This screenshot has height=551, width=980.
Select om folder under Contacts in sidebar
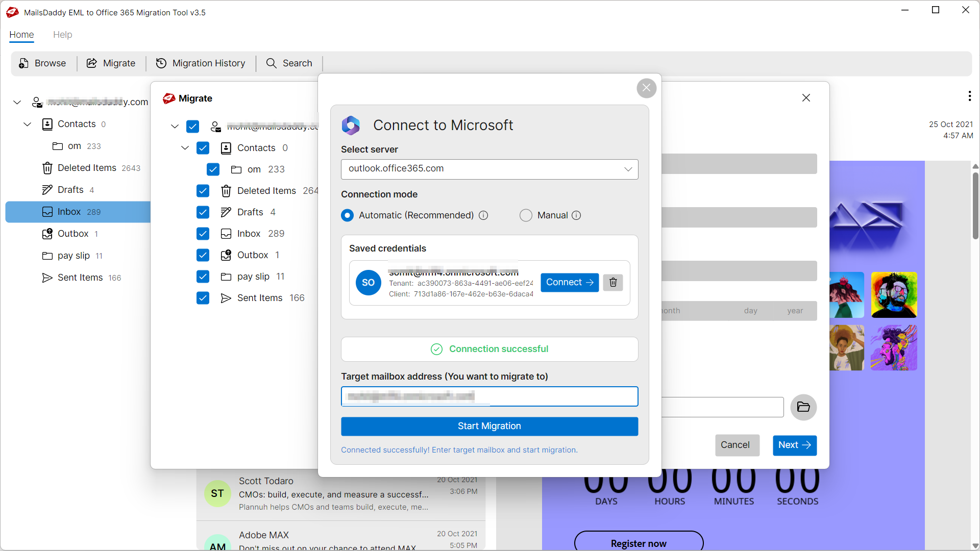[x=77, y=146]
